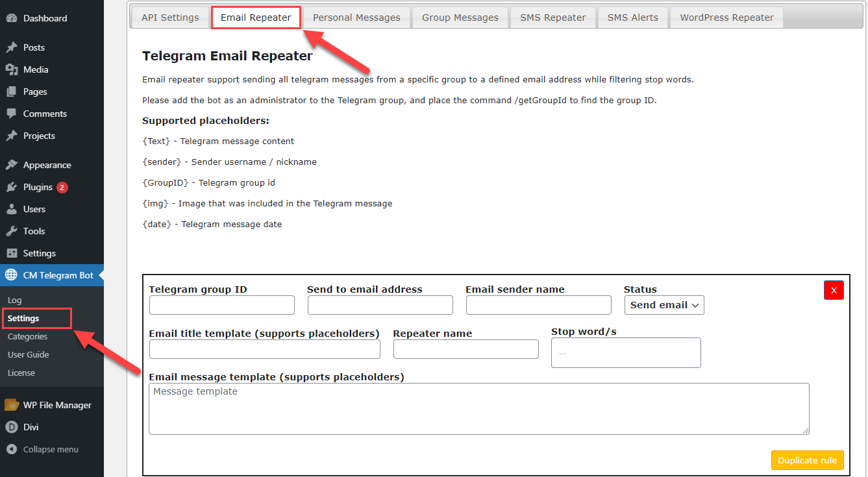This screenshot has height=477, width=868.
Task: Switch to Personal Messages tab
Action: (x=356, y=18)
